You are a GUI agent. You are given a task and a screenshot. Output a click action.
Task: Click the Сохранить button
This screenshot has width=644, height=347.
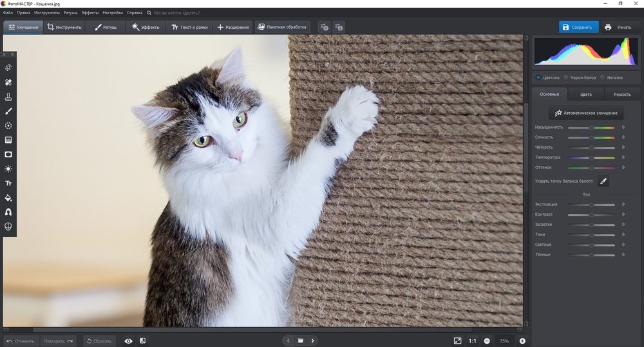coord(576,27)
